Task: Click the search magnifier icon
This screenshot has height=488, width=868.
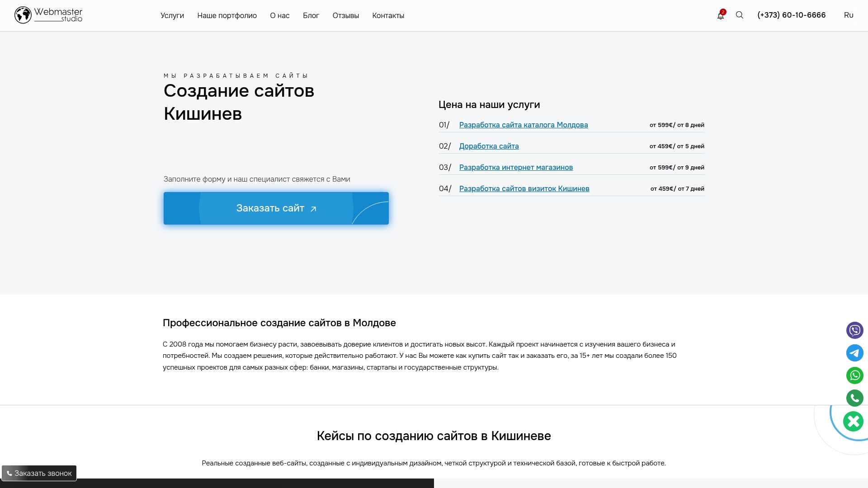Action: click(739, 15)
